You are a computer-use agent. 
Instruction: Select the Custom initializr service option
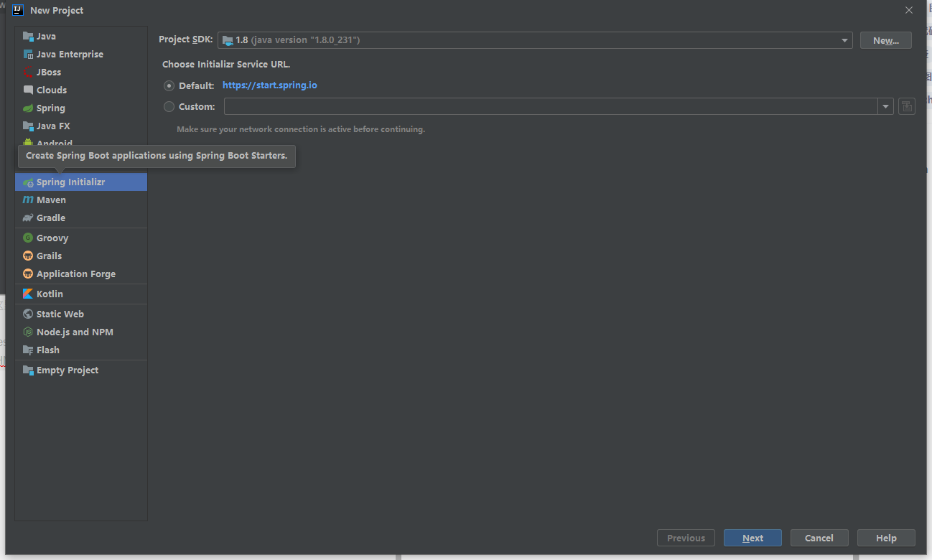169,106
